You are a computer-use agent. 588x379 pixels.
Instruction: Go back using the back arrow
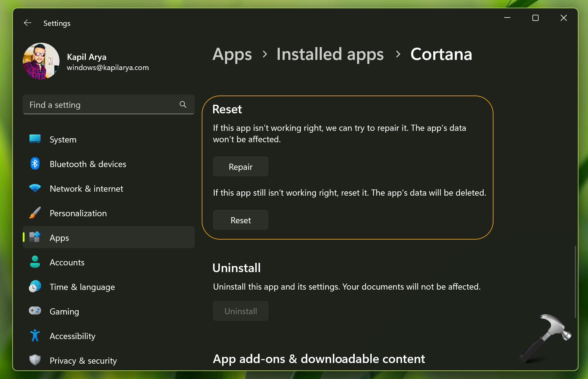tap(28, 23)
